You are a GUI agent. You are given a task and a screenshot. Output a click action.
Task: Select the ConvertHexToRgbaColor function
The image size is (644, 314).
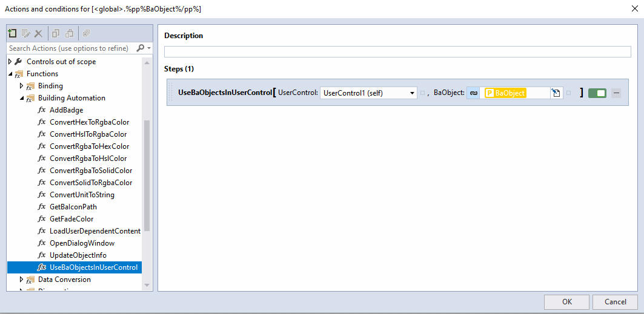click(x=89, y=122)
